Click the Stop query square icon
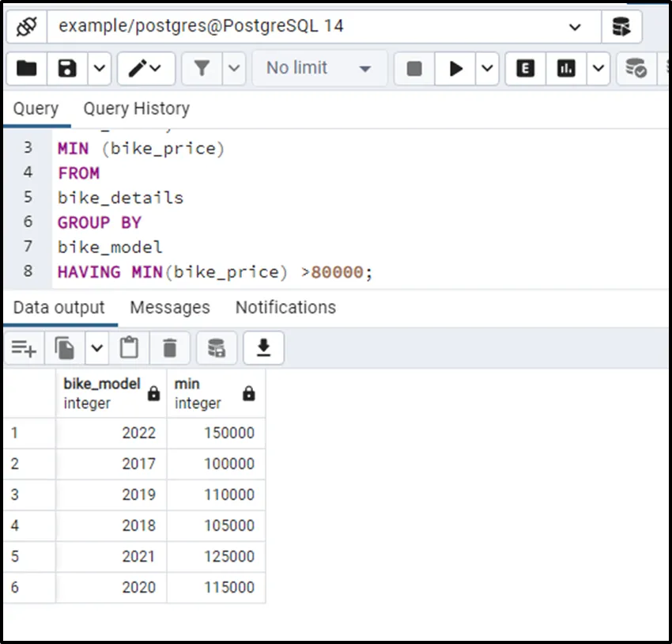Screen dimensions: 672x644 (x=414, y=69)
